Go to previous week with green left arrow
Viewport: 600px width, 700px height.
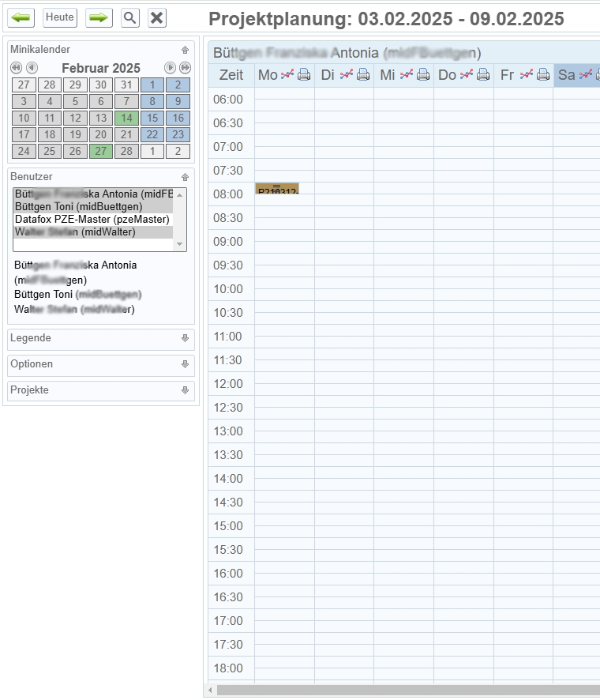click(x=21, y=18)
